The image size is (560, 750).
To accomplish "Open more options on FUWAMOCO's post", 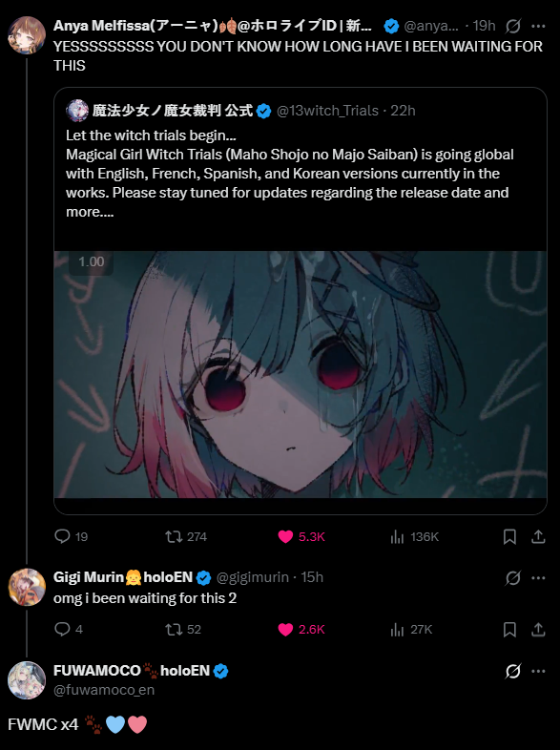I will click(538, 671).
